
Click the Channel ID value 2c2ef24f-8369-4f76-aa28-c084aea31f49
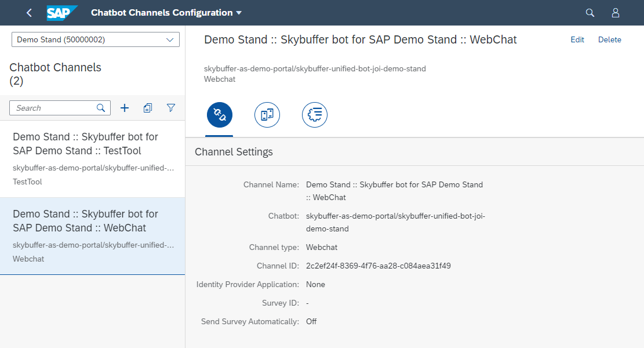tap(379, 266)
